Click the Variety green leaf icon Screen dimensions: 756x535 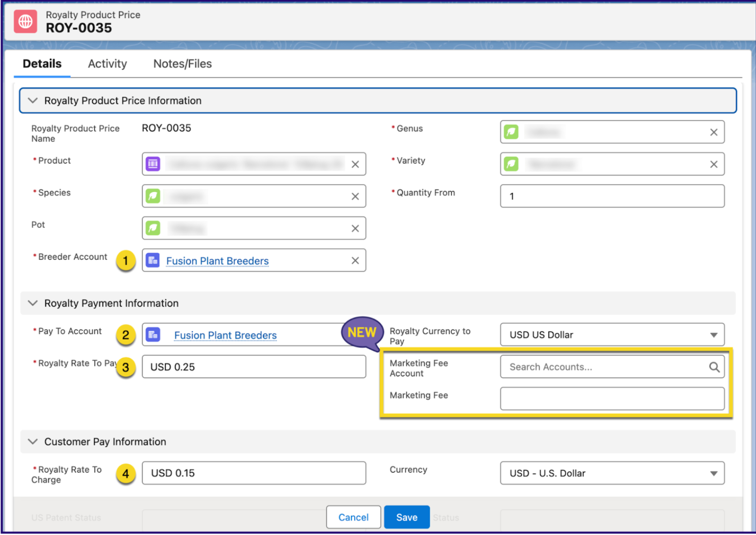pos(511,164)
